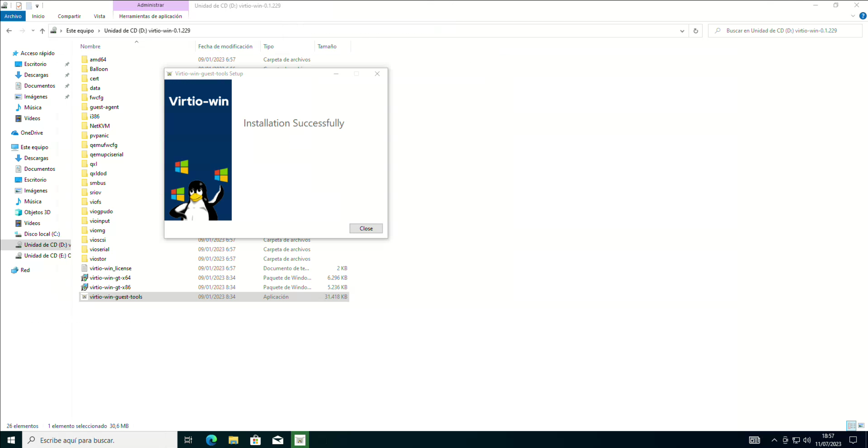Screen dimensions: 868x448
Task: Click the Refresh icon in address bar
Action: pyautogui.click(x=696, y=31)
